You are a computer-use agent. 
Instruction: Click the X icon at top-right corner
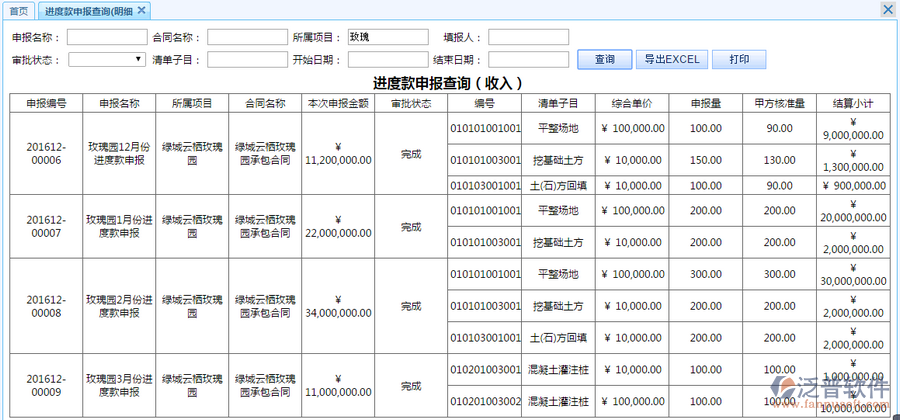(x=887, y=9)
